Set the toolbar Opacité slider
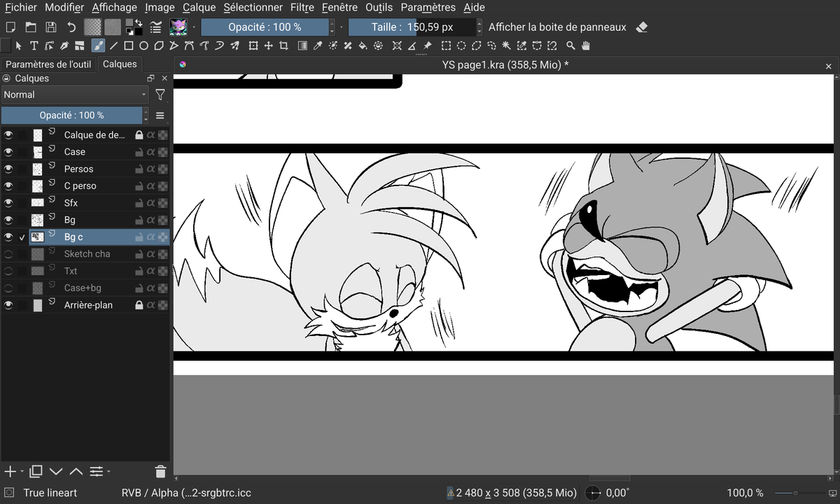 point(265,27)
